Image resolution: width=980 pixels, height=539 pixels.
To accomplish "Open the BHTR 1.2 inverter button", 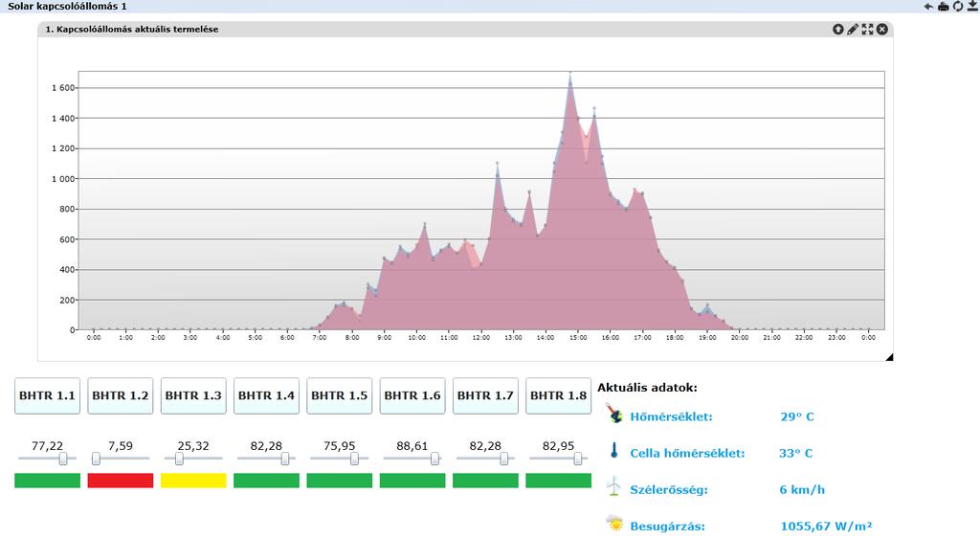I will 120,395.
